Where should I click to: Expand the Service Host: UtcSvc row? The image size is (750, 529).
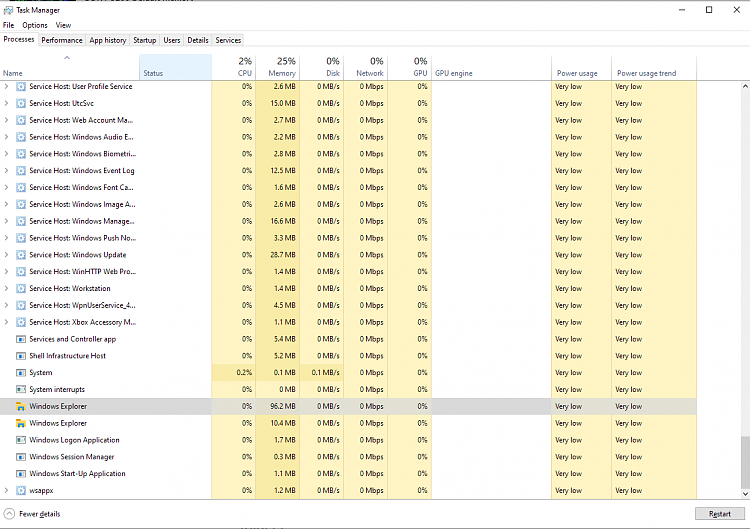tap(6, 103)
